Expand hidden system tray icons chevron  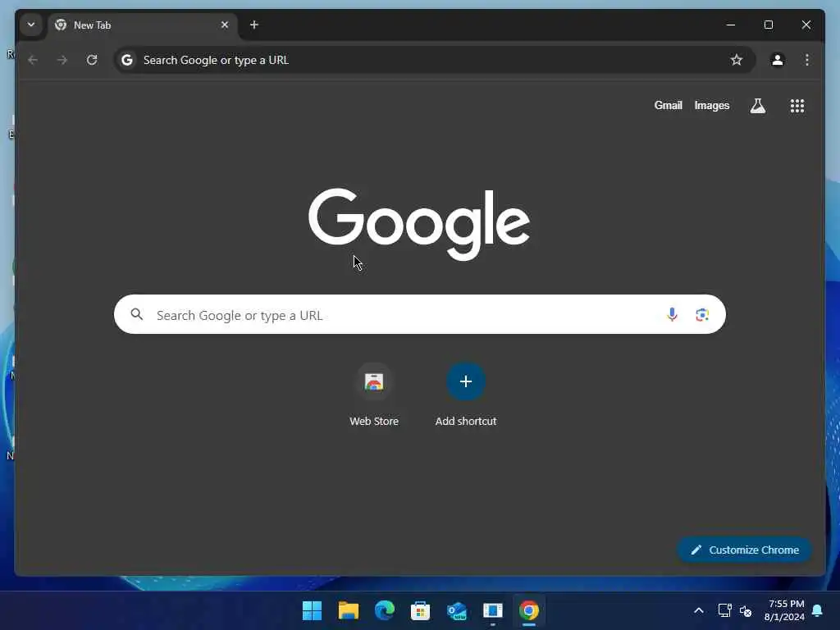(x=699, y=610)
